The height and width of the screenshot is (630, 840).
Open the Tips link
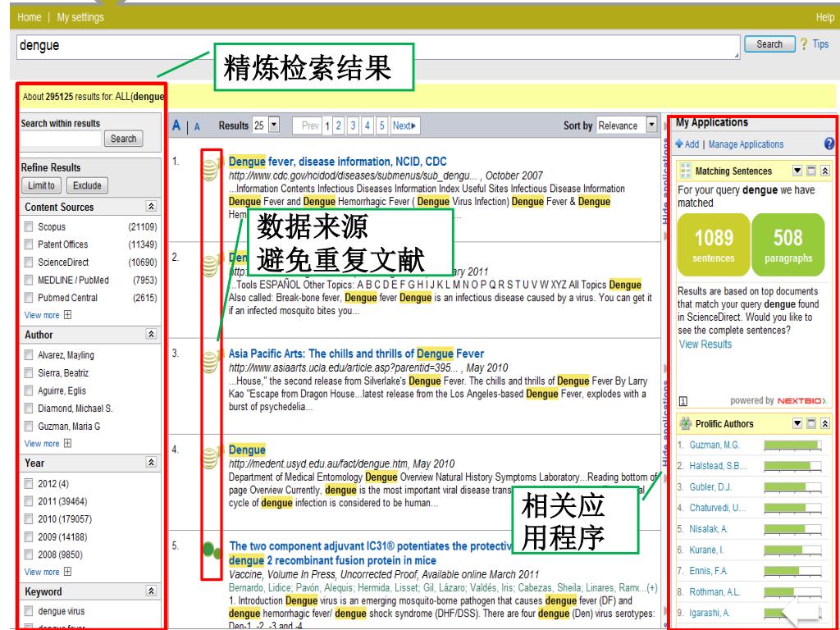click(820, 44)
